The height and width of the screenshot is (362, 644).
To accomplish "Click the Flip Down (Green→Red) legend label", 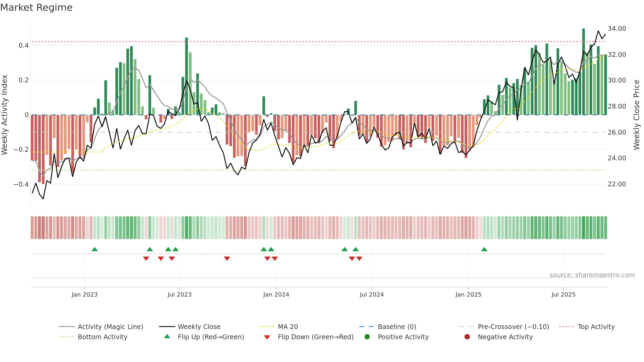I will point(316,337).
